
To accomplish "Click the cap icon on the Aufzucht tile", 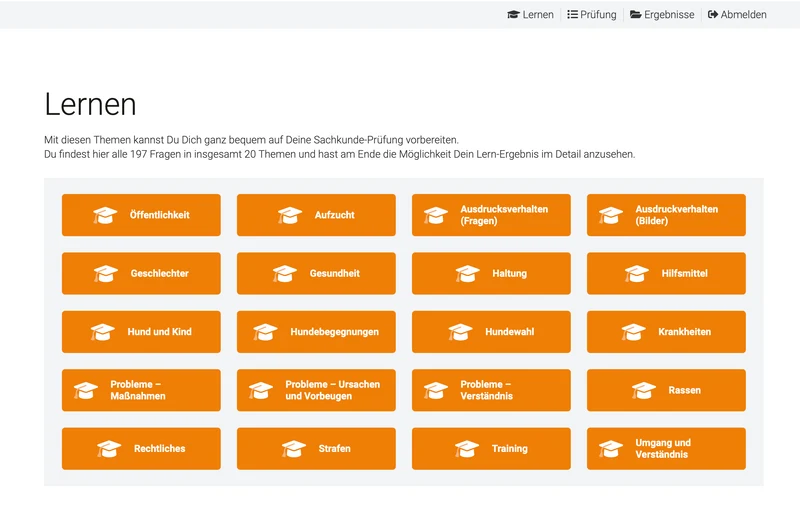I will pyautogui.click(x=290, y=215).
